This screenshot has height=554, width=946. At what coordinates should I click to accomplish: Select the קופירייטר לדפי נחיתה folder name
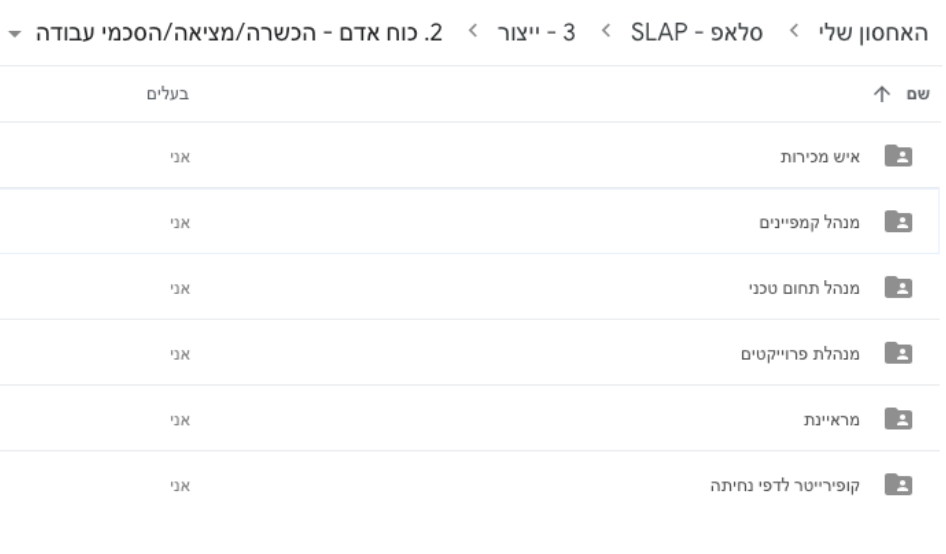pos(785,485)
